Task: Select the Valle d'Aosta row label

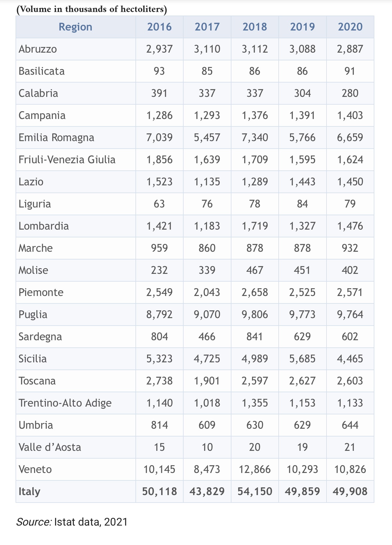Action: click(x=50, y=447)
